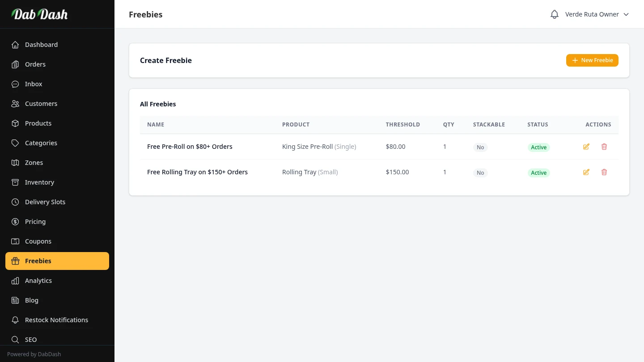This screenshot has height=362, width=644.
Task: Navigate to Analytics section
Action: click(38, 281)
